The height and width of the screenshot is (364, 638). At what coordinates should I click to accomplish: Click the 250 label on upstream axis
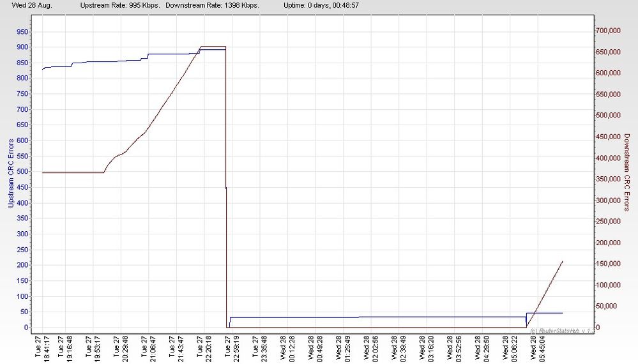coord(22,250)
